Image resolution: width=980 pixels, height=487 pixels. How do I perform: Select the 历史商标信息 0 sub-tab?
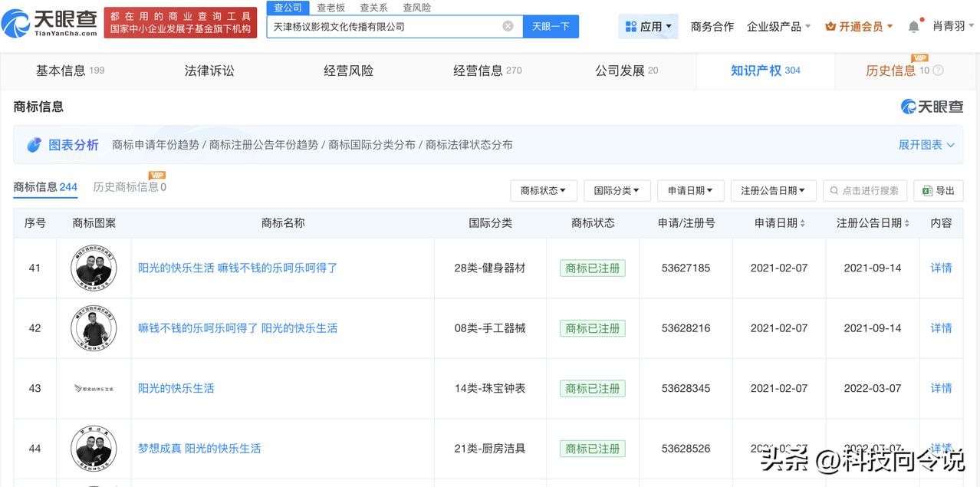click(130, 187)
